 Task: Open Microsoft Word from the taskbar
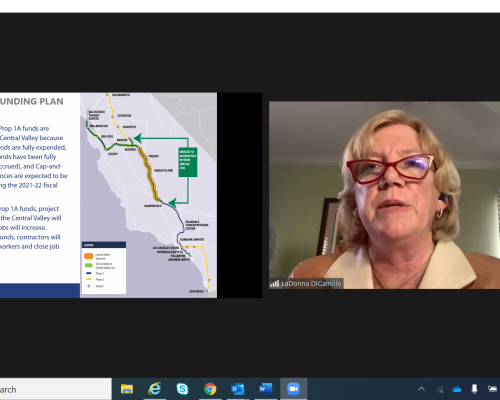click(x=266, y=389)
